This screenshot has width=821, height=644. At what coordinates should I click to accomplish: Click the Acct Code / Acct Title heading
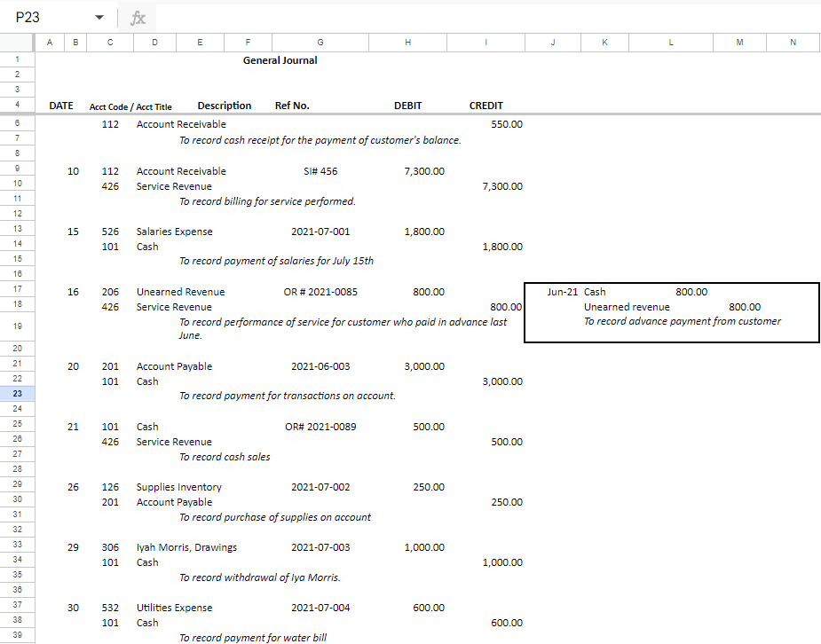(130, 106)
